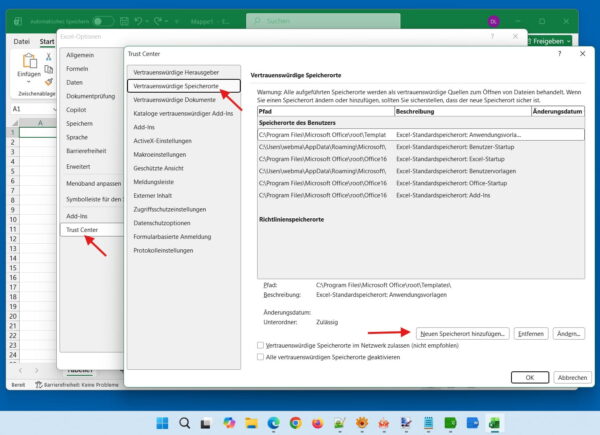Select Vertrauenswürdige Speicherorte category
Screen dimensions: 600x435
click(x=184, y=86)
